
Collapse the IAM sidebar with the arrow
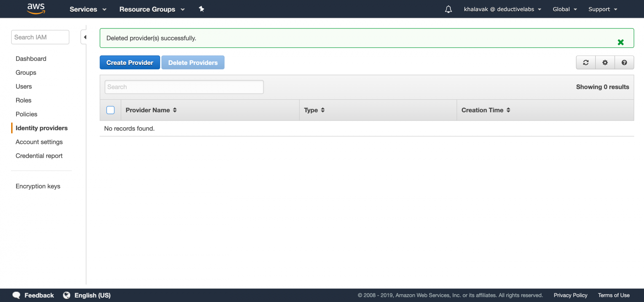[x=85, y=37]
